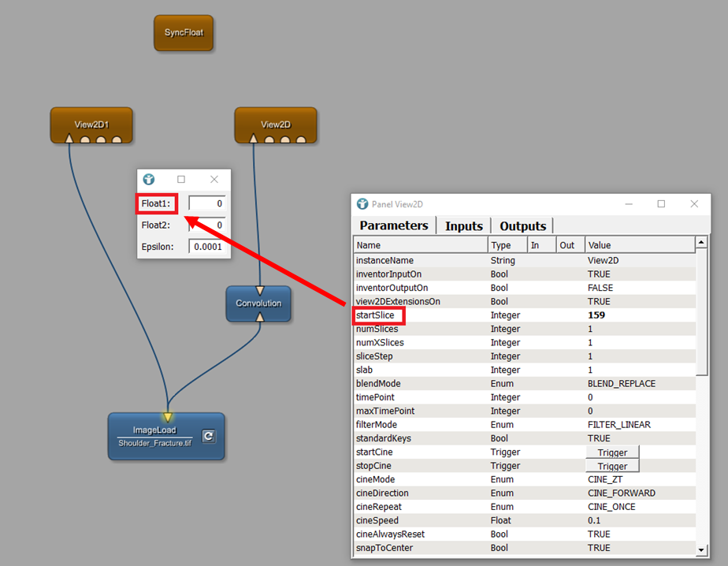Select the Convolution module node
This screenshot has width=728, height=566.
click(258, 303)
